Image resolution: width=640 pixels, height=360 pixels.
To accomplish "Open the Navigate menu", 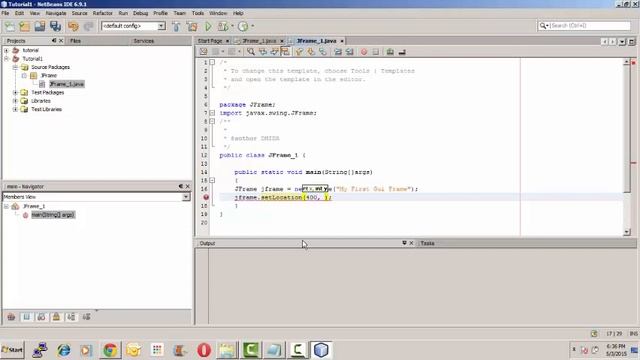I will tap(56, 13).
